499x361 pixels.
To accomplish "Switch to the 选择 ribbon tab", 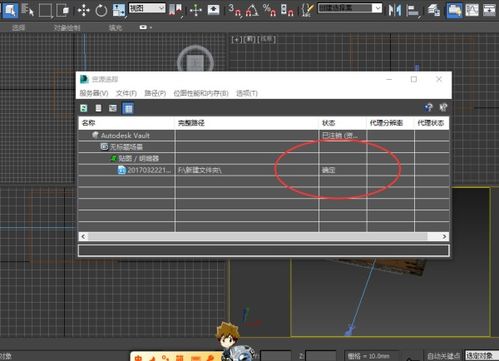I will 19,28.
